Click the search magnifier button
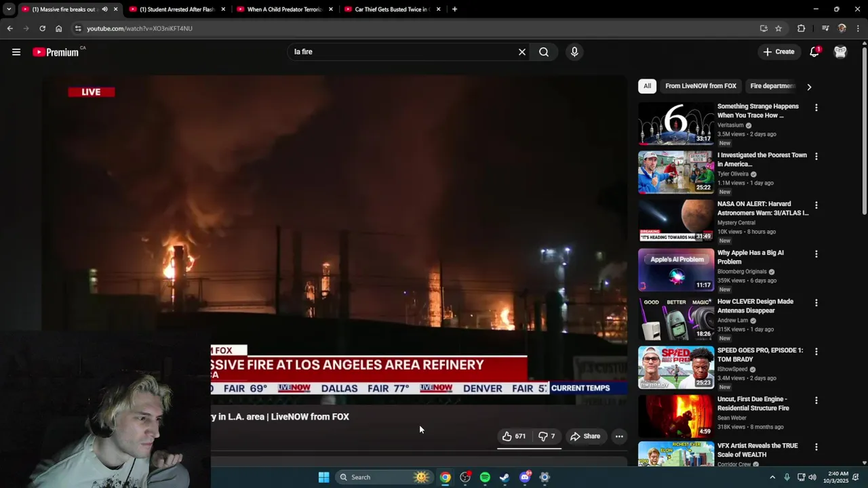Viewport: 868px width, 488px height. (x=544, y=52)
